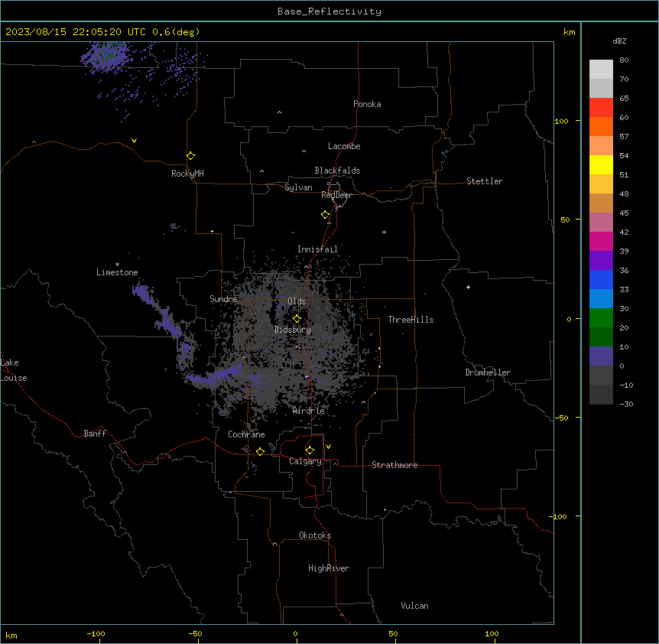
Task: Click the y-axis tick label -100
Action: 559,516
